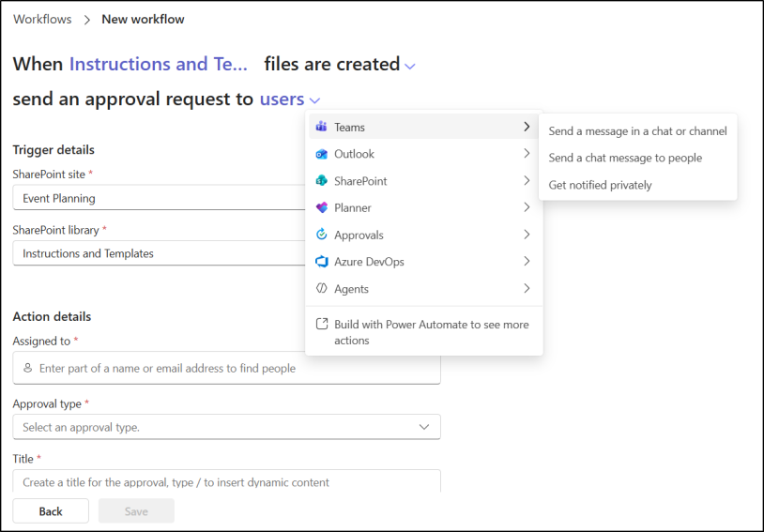
Task: Open the Approval type dropdown
Action: pos(226,427)
